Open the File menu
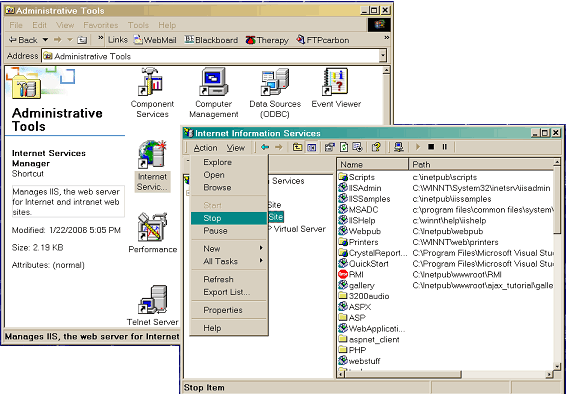Viewport: 570px width, 395px height. click(16, 25)
